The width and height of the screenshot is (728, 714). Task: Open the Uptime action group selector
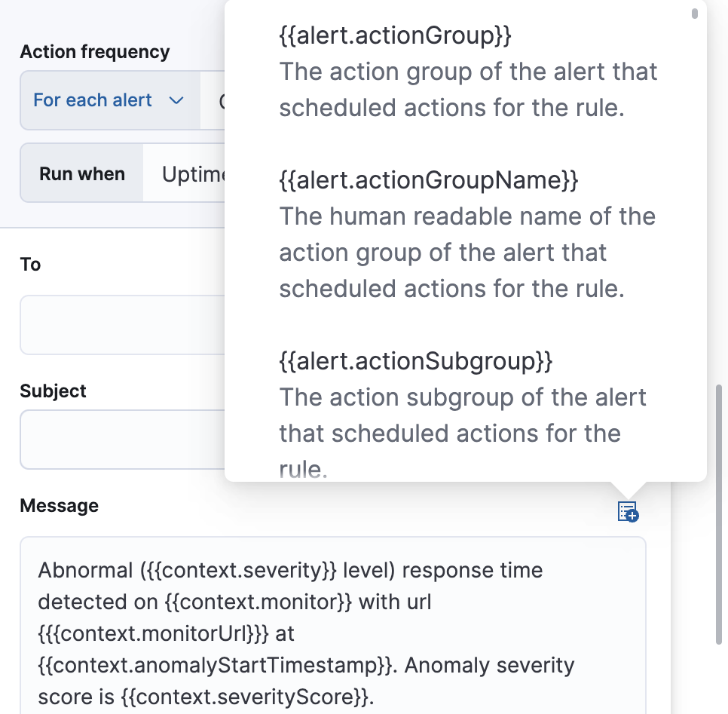point(194,173)
